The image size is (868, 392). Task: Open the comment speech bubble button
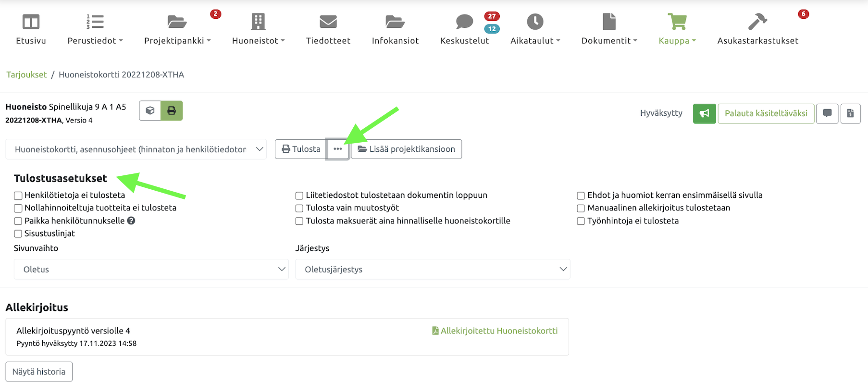click(x=827, y=113)
